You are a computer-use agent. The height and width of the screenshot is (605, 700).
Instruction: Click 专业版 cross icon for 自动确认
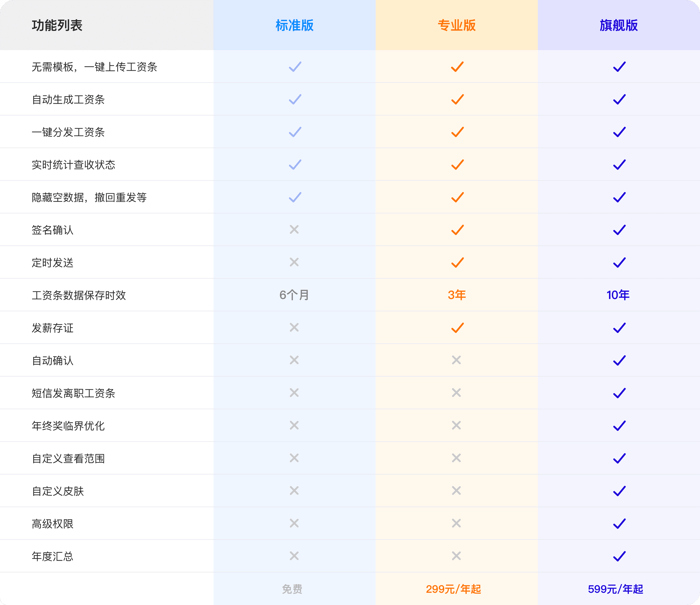click(x=456, y=360)
